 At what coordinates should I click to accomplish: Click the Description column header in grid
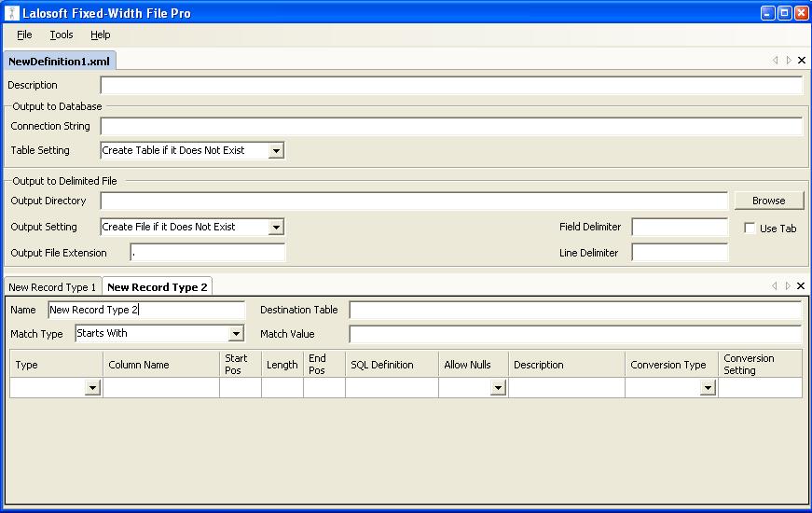pos(567,365)
